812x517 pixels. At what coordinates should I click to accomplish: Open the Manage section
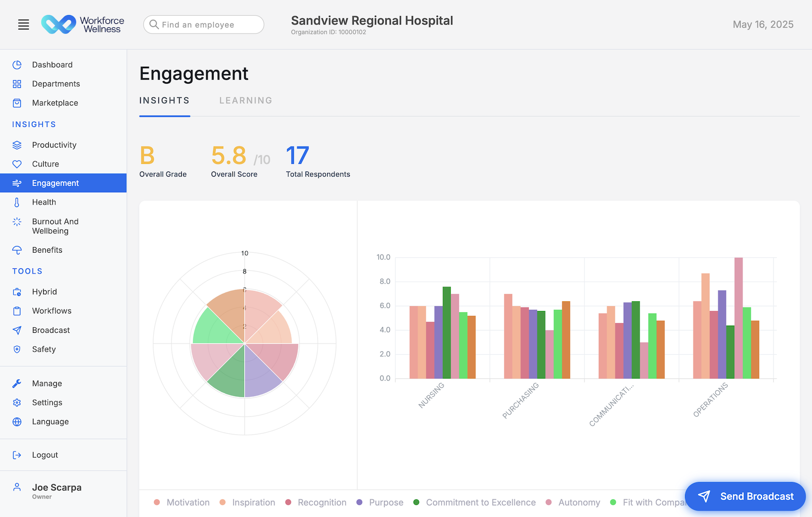point(47,383)
